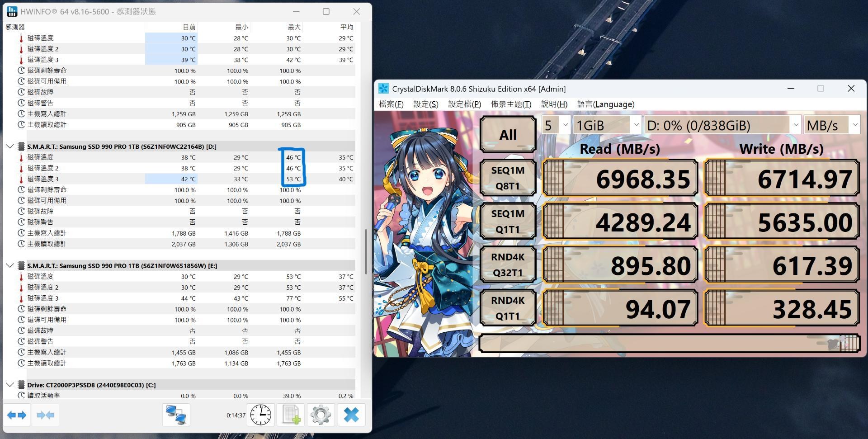Viewport: 868px width, 439px height.
Task: Click clock icon beside D: 磁碟剩餘壽命
Action: pos(21,189)
